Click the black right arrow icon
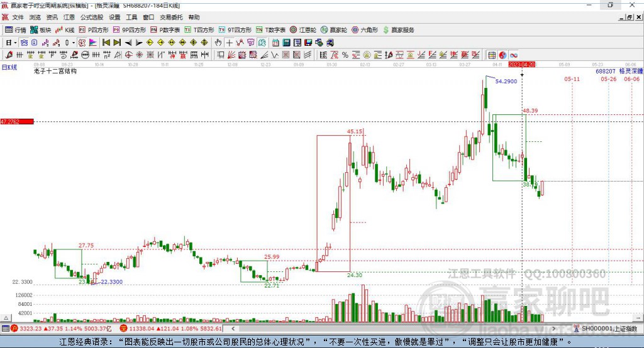The width and height of the screenshot is (644, 348). [139, 43]
